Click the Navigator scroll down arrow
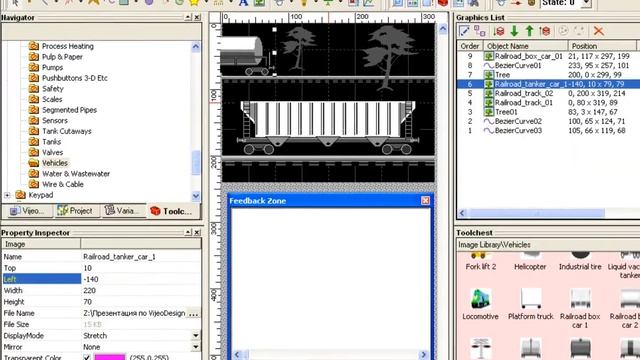The image size is (640, 360). coord(196,196)
